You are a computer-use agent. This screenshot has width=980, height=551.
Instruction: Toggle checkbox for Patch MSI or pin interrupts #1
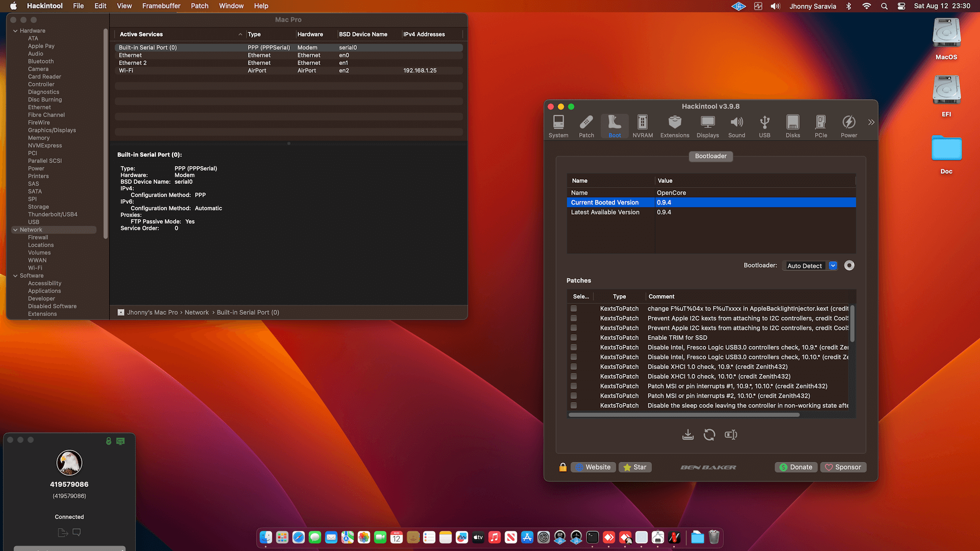(574, 386)
